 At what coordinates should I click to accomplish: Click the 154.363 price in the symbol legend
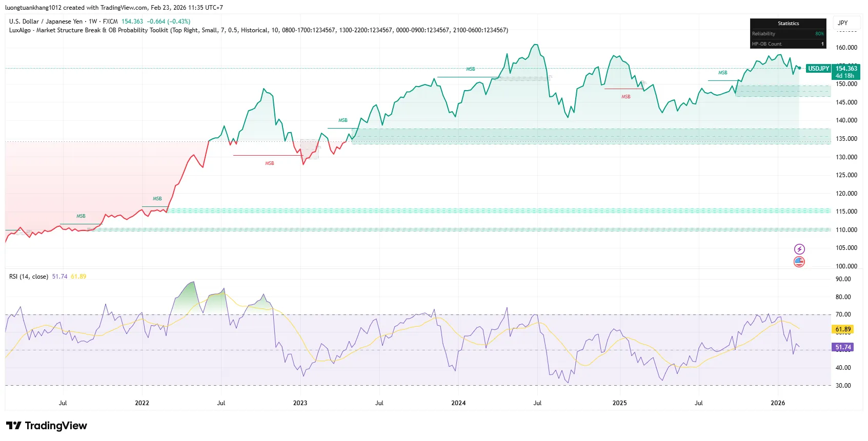coord(132,22)
